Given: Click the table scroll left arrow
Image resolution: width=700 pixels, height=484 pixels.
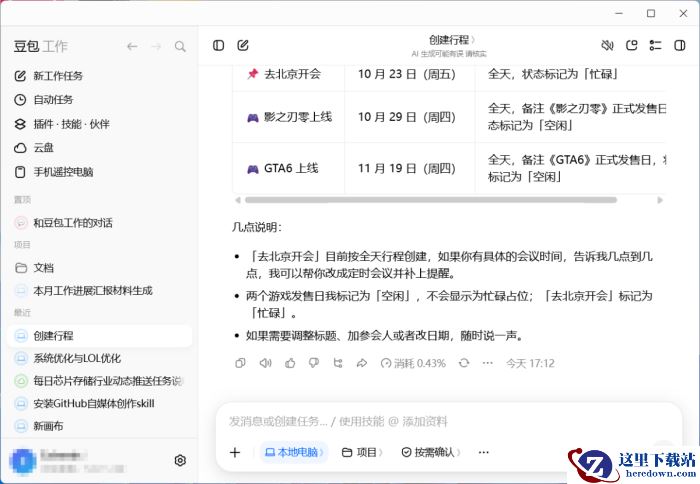Looking at the screenshot, I should pos(238,200).
